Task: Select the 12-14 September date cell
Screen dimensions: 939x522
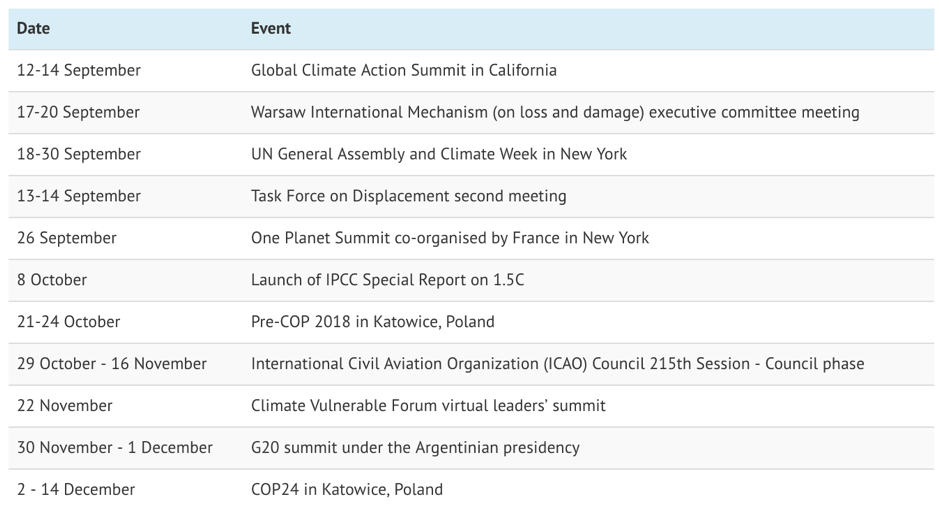Action: pos(79,70)
